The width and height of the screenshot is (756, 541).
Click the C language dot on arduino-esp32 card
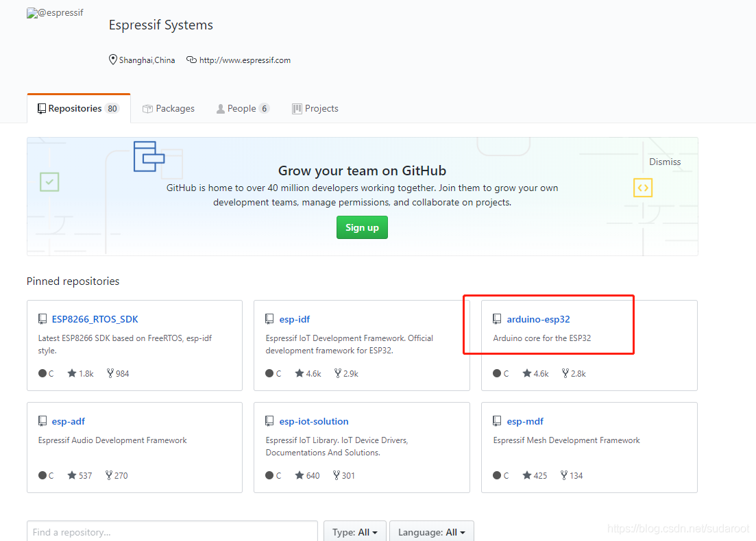tap(497, 373)
